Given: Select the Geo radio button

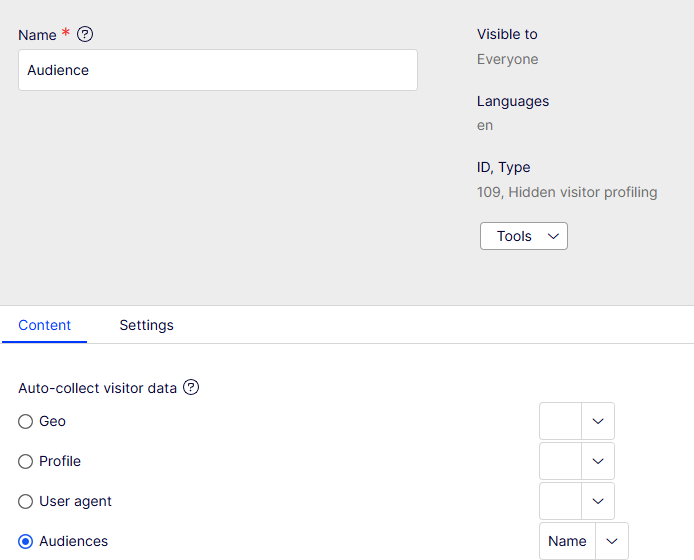Looking at the screenshot, I should tap(25, 421).
